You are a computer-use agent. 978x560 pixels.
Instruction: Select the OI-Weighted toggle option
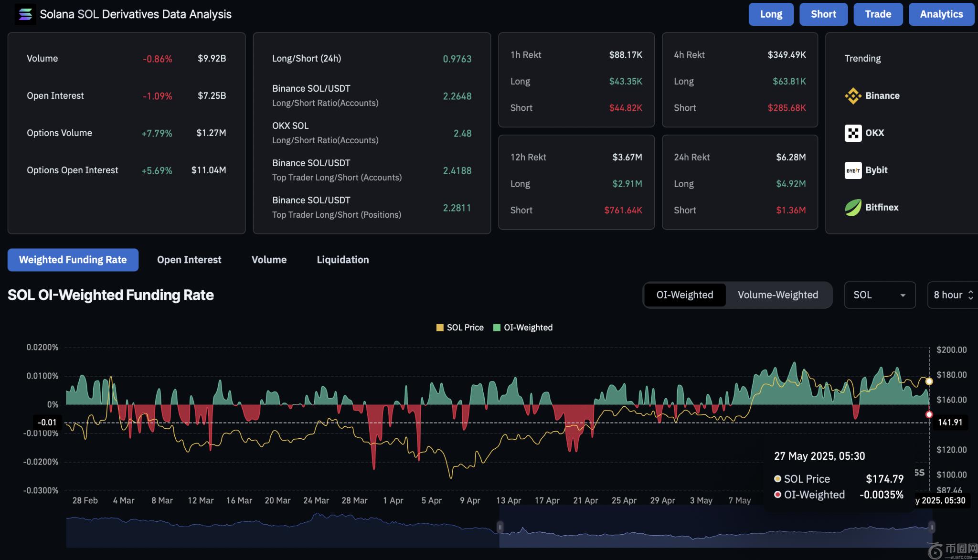684,295
